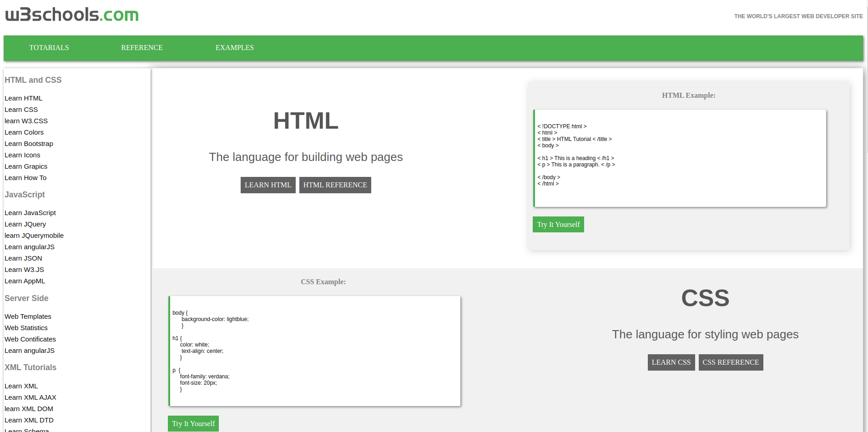
Task: Click Web Statistics in the sidebar
Action: 26,328
